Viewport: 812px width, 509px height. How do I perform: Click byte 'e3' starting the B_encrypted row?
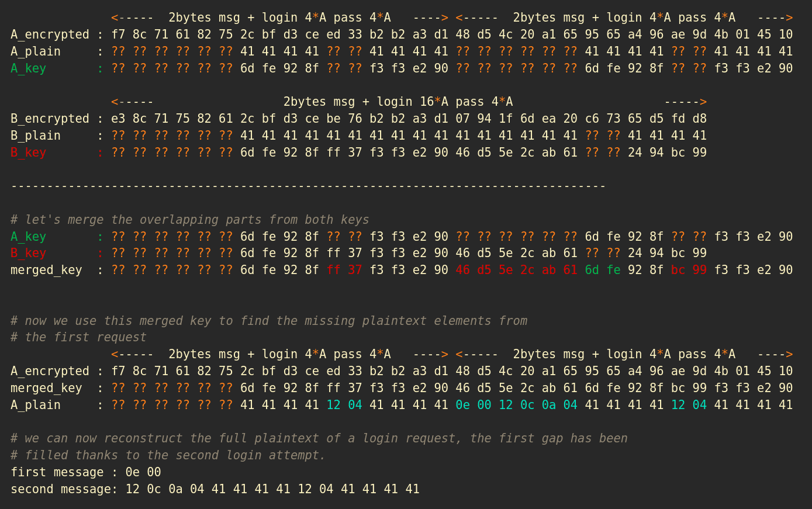click(x=118, y=119)
